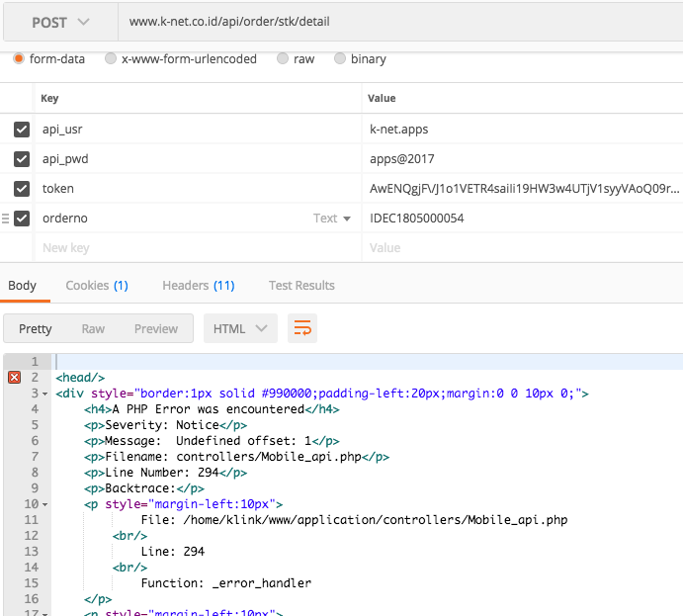Click the drag handle beside orderno row
The image size is (683, 616).
pyautogui.click(x=6, y=219)
